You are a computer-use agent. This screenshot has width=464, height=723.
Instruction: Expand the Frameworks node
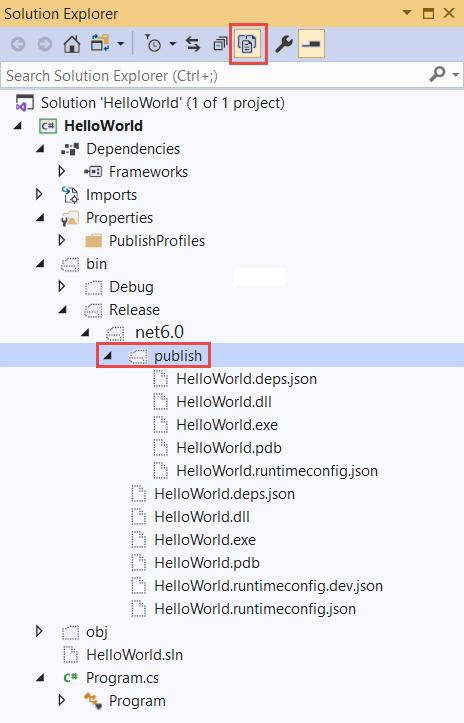pyautogui.click(x=62, y=172)
